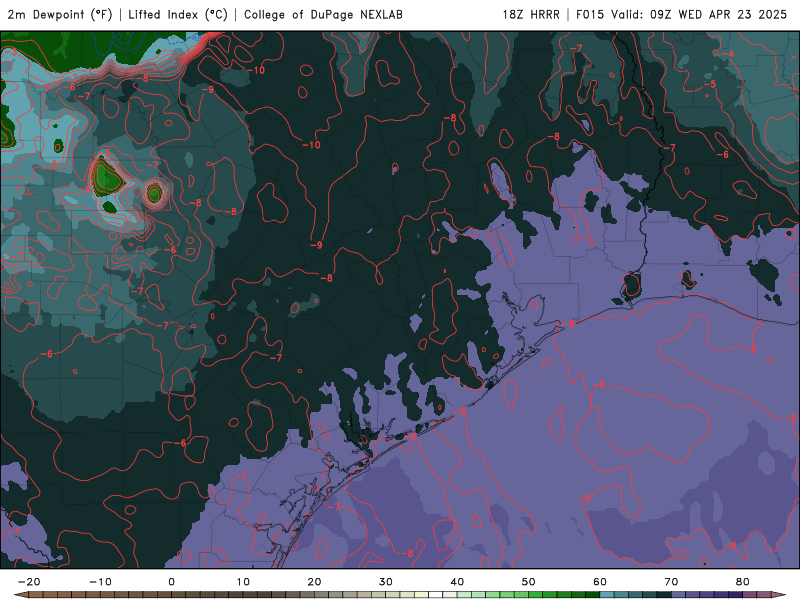Click the 20 label on the color scale
The image size is (800, 600).
coord(314,582)
